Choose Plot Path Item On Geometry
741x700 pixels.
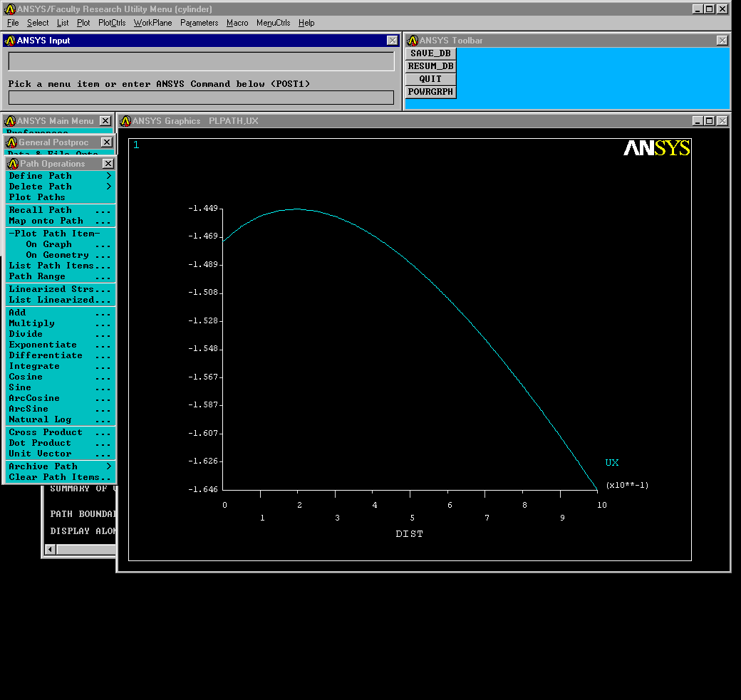(60, 255)
